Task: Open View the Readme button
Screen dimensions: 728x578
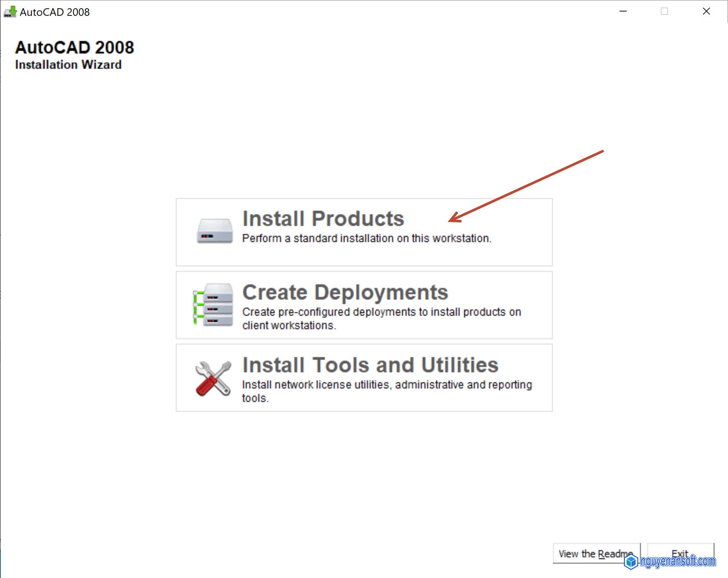Action: click(596, 554)
